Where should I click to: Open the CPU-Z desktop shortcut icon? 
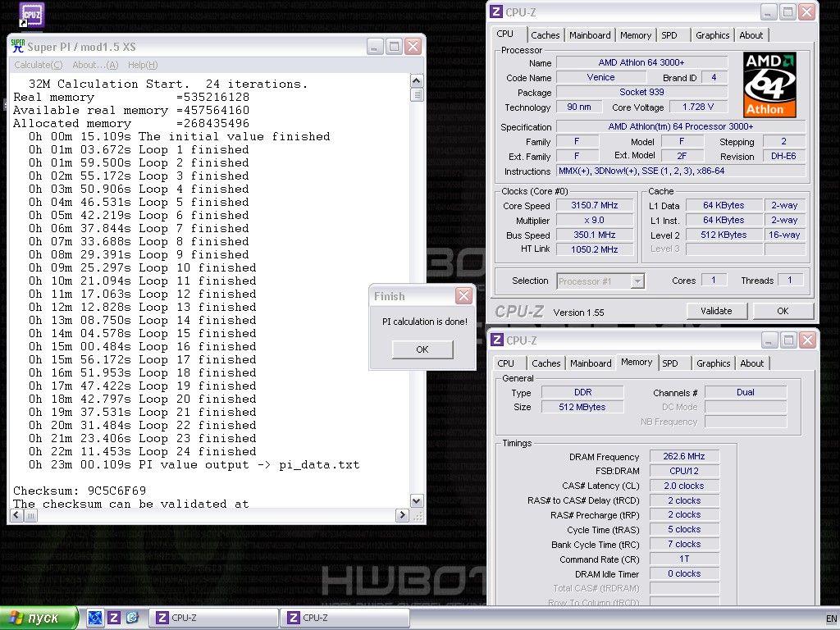click(32, 15)
